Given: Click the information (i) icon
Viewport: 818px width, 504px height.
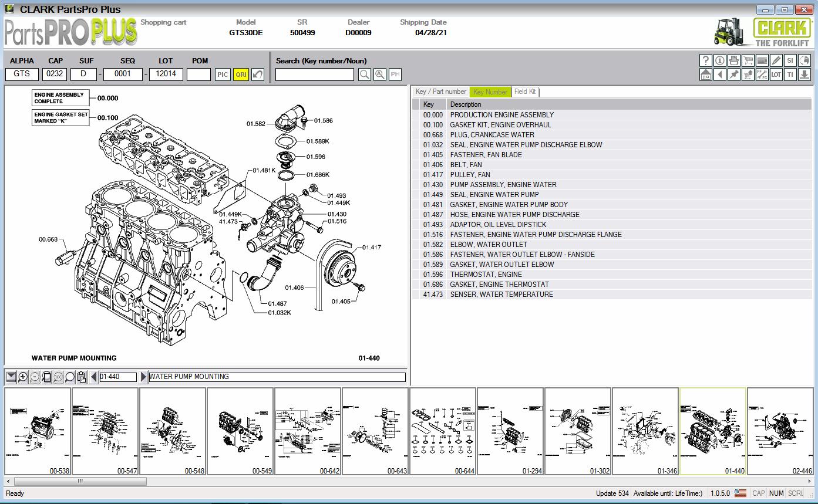Looking at the screenshot, I should tap(720, 60).
